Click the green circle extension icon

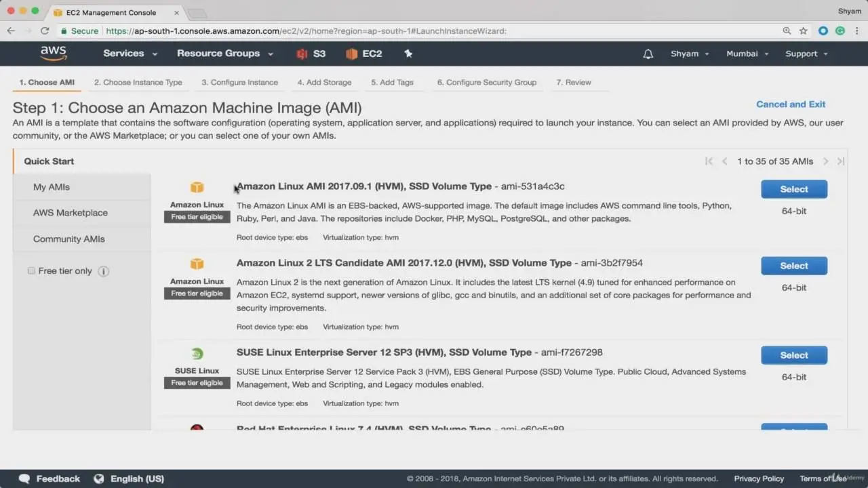[x=840, y=30]
